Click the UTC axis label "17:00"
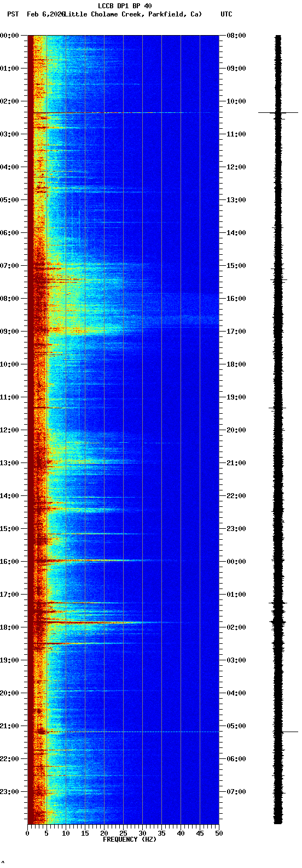302x868 pixels. pyautogui.click(x=236, y=332)
